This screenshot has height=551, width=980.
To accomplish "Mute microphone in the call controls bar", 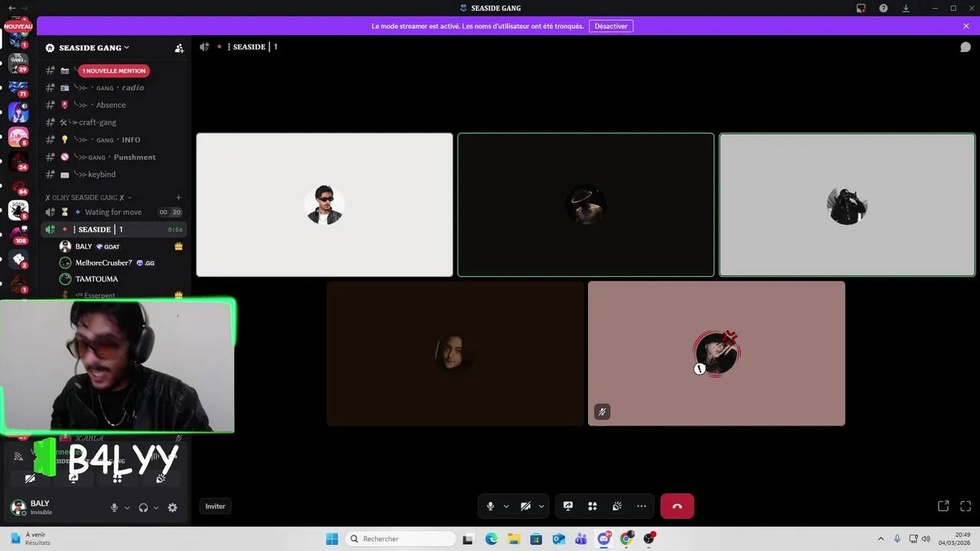I will (491, 506).
